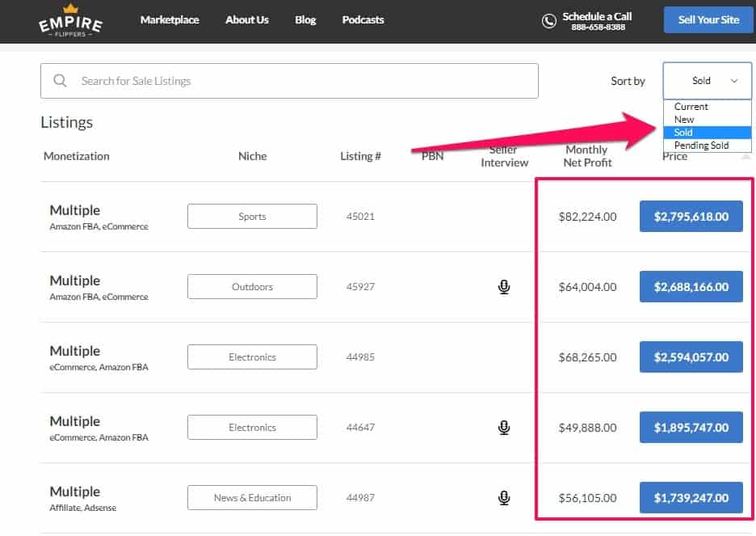Click the phone icon beside Schedule a Call
This screenshot has width=756, height=536.
548,21
